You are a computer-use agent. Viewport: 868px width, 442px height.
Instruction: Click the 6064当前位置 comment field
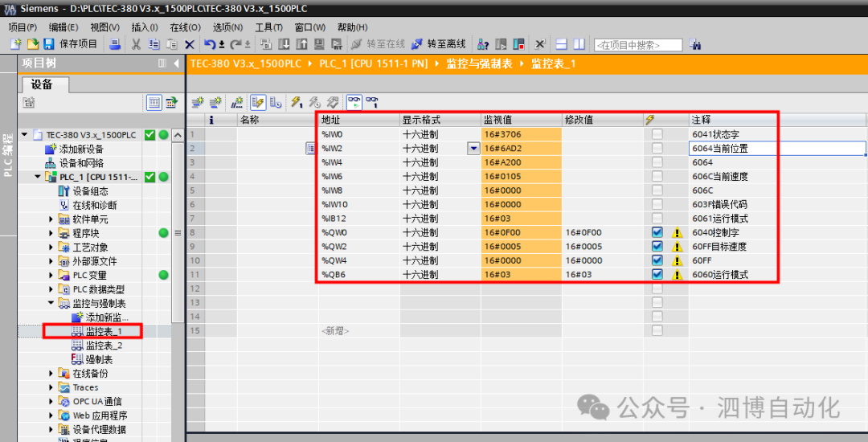pos(777,148)
